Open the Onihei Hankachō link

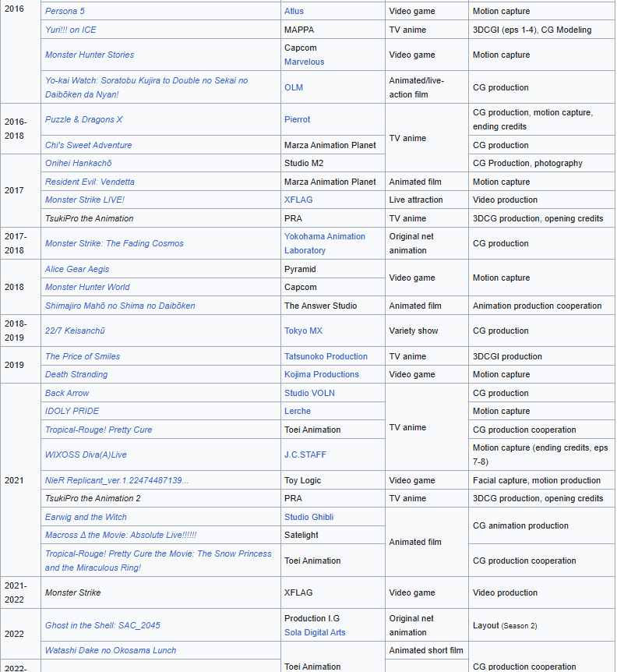79,163
